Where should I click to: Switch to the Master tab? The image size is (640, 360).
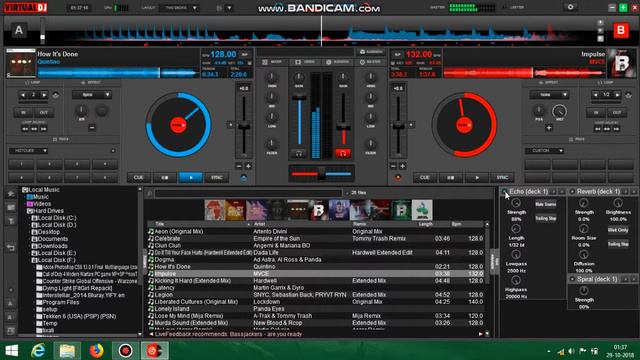pyautogui.click(x=370, y=62)
